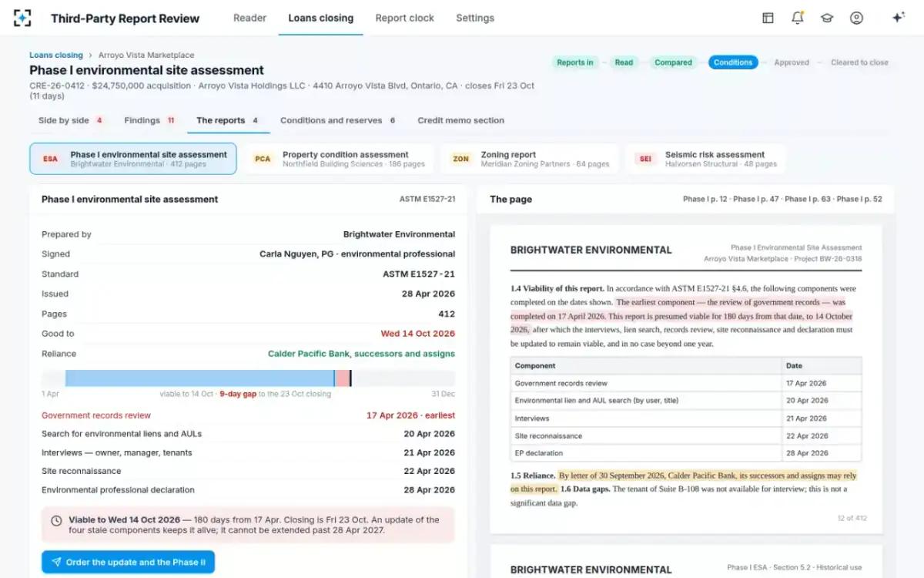Viewport: 924px width, 578px height.
Task: Jump to Phase I p. 63
Action: click(808, 199)
